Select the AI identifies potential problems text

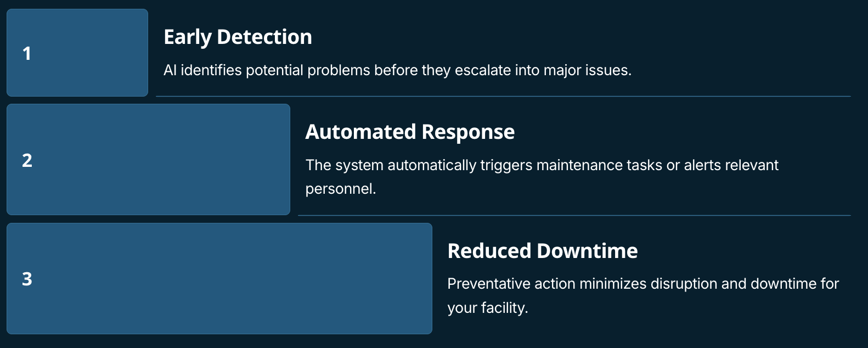(x=398, y=70)
